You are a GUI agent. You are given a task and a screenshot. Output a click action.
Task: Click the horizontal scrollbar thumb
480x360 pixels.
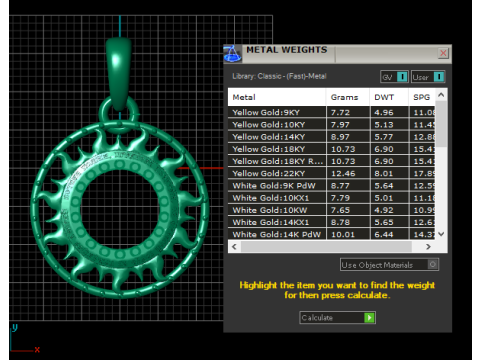pyautogui.click(x=326, y=247)
